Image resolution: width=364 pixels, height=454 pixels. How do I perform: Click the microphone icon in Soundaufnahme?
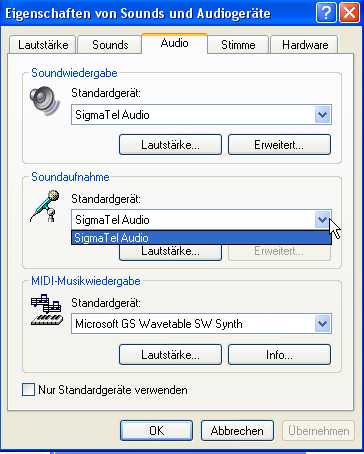coord(45,206)
